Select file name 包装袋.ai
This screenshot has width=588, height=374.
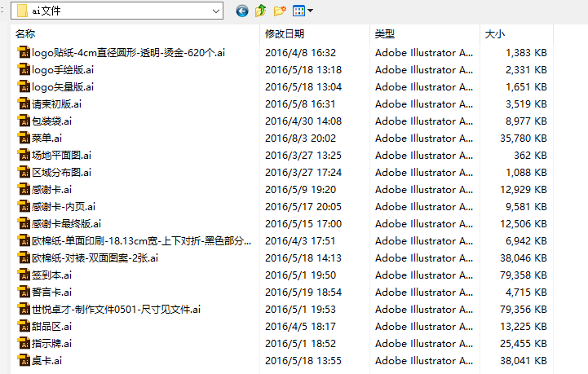[51, 121]
